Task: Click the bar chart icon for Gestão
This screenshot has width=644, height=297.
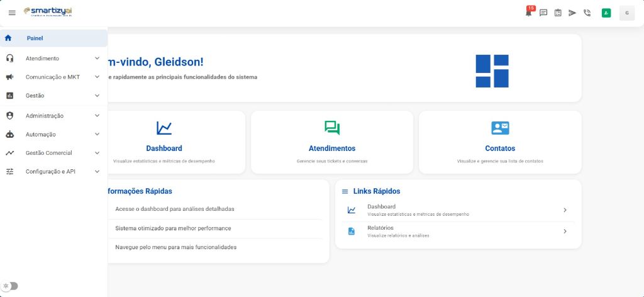Action: click(x=10, y=95)
